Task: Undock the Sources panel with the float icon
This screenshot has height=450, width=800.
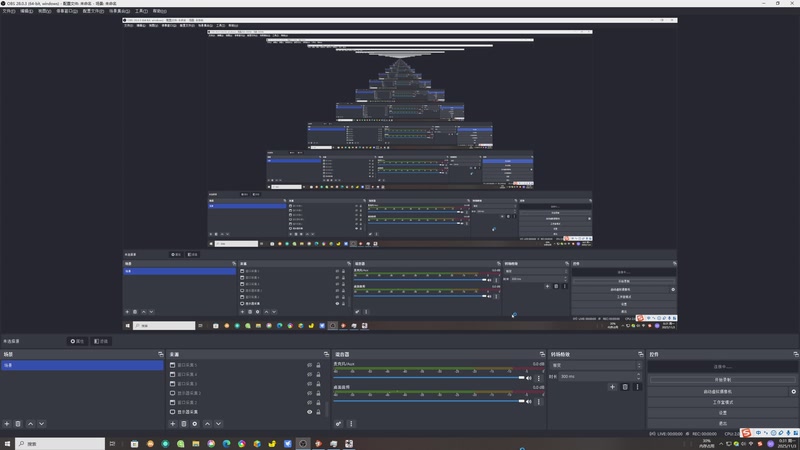Action: [x=326, y=354]
